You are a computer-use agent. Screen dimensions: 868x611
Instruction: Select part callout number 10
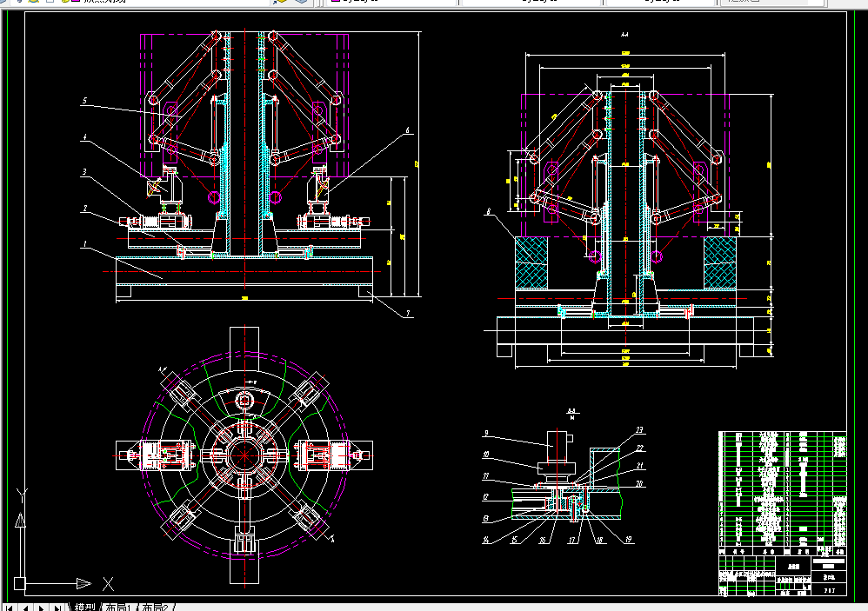coord(485,455)
